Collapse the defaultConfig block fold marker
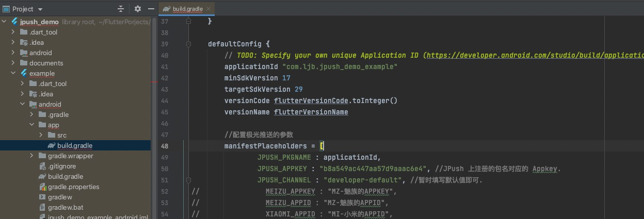Viewport: 644px width, 219px height. click(x=188, y=44)
